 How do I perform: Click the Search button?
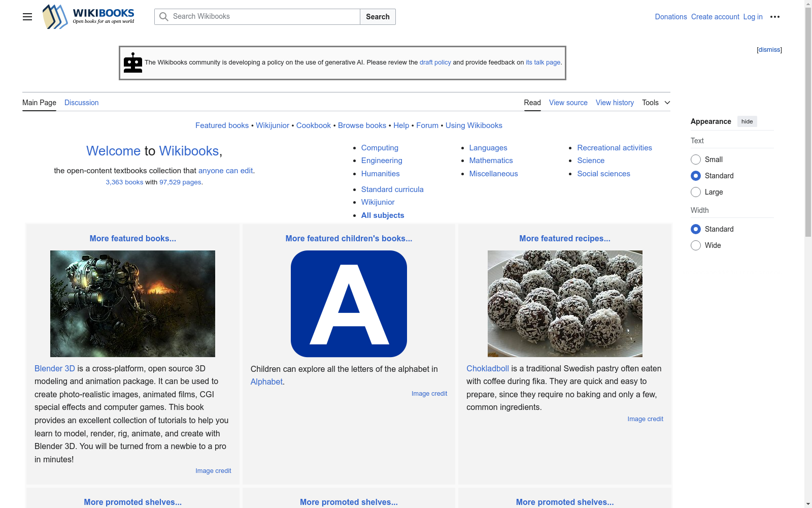click(x=378, y=17)
